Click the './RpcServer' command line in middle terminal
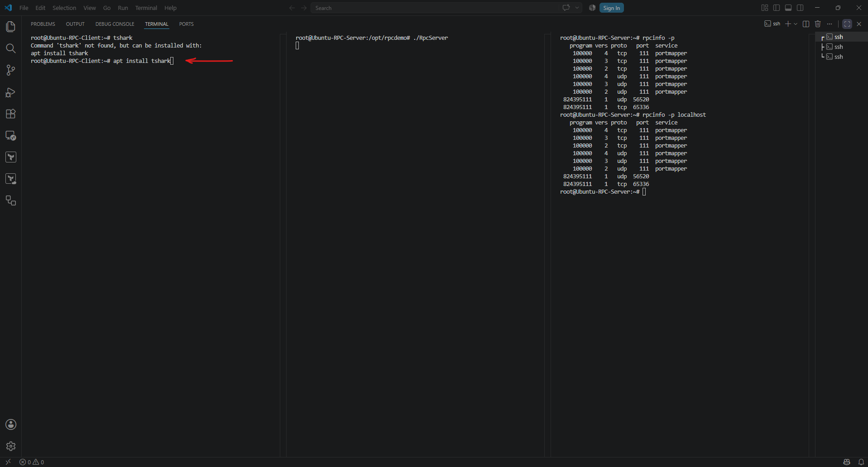Image resolution: width=868 pixels, height=467 pixels. pos(372,38)
